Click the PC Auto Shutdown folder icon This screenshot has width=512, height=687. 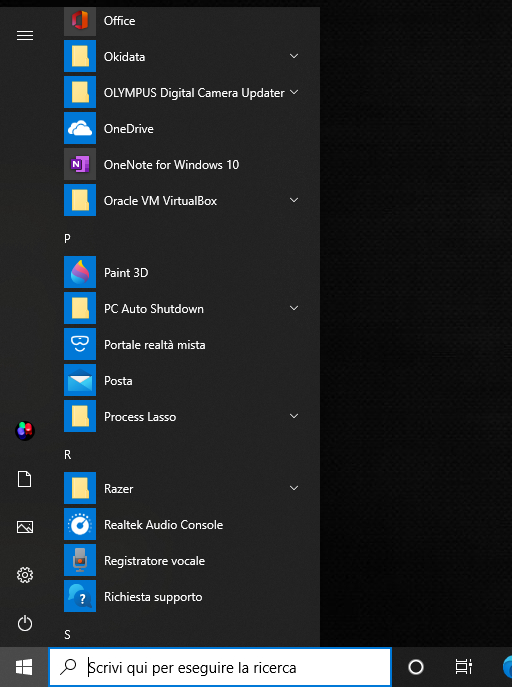(x=80, y=308)
